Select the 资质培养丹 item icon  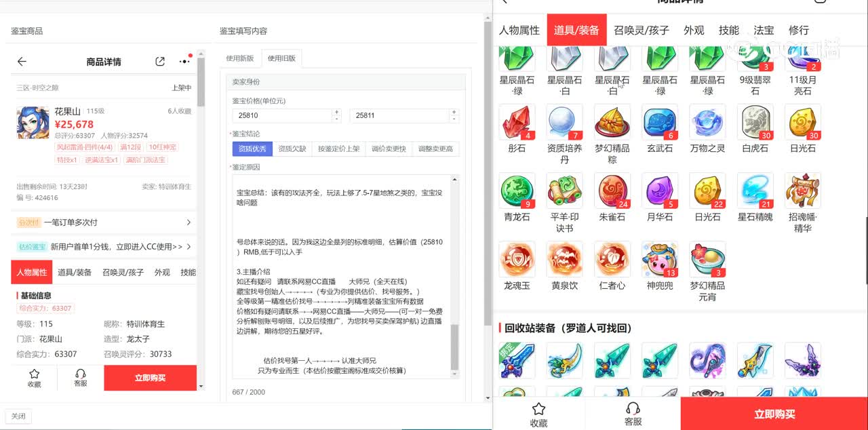pos(564,122)
